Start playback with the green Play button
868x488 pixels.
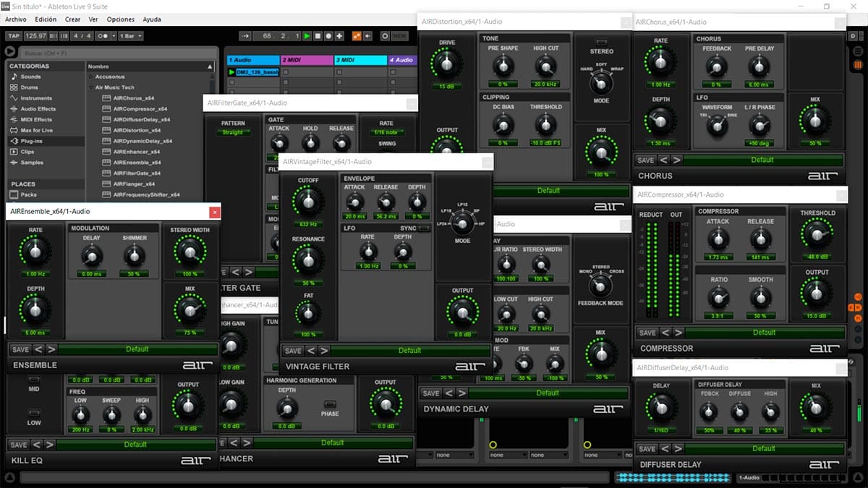click(x=307, y=35)
